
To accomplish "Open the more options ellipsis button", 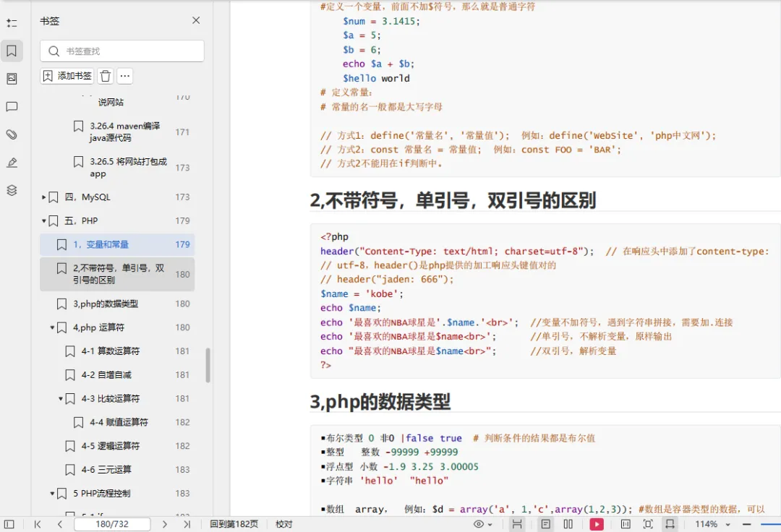I will point(125,76).
